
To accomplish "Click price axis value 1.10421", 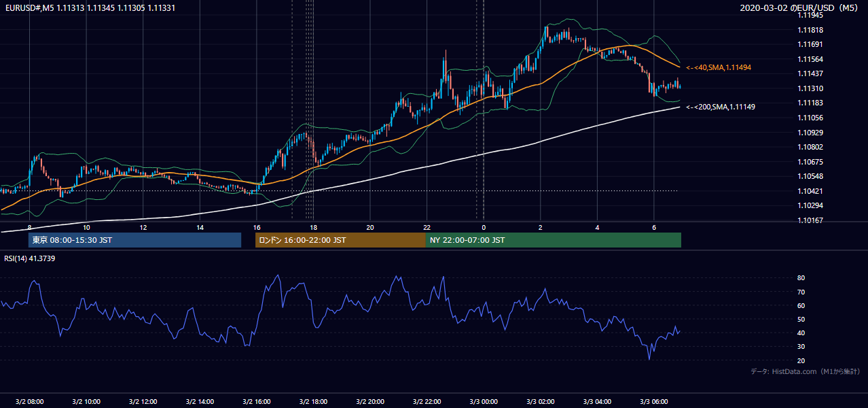I will [811, 191].
